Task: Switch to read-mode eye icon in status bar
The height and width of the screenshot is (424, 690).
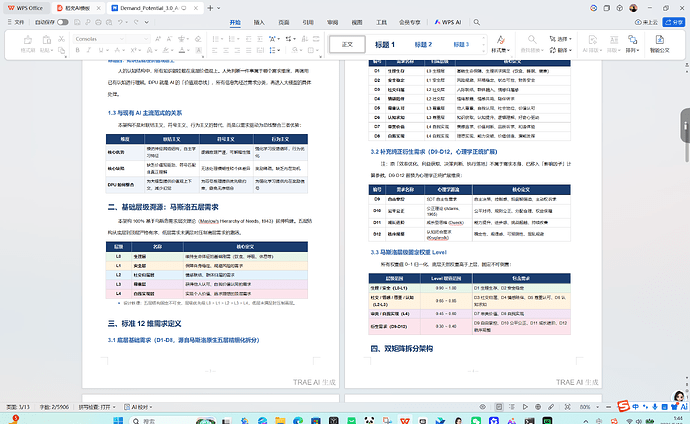Action: [x=483, y=407]
